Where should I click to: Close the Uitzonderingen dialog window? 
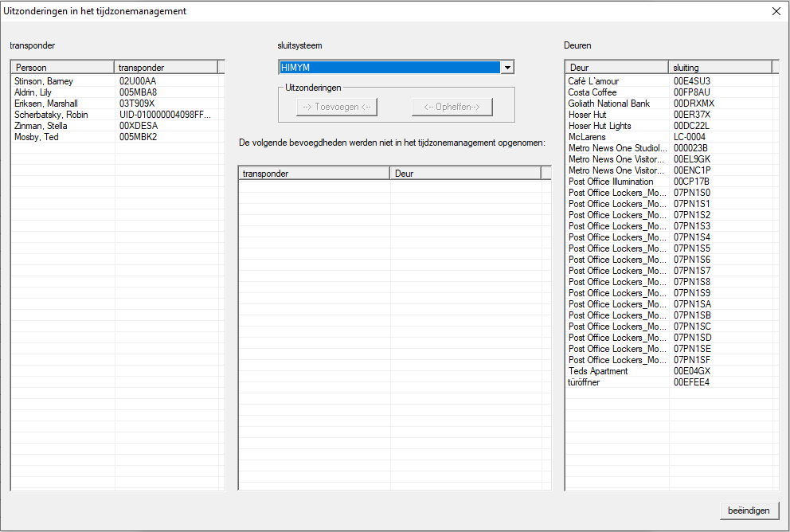(776, 11)
